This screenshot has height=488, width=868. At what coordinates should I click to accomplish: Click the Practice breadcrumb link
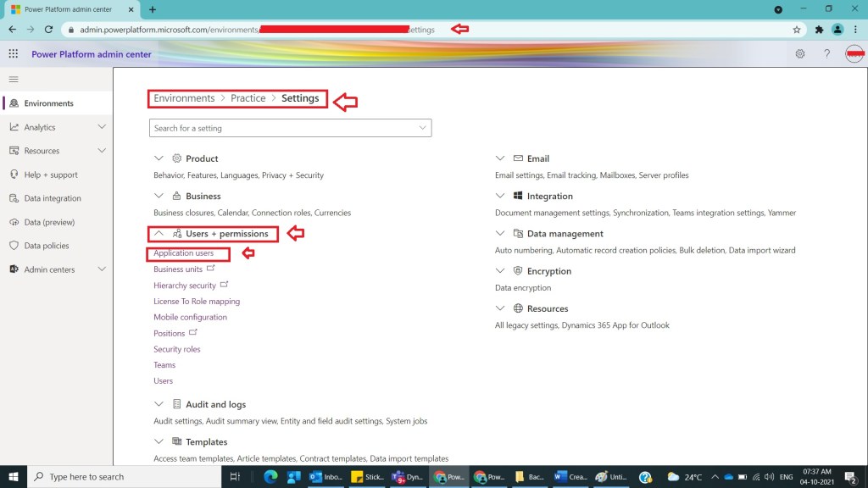pyautogui.click(x=248, y=98)
